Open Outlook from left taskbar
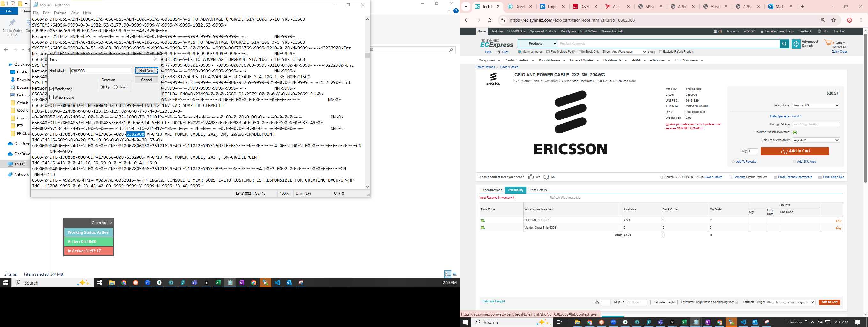Screen dimensions: 868x327 (289, 283)
